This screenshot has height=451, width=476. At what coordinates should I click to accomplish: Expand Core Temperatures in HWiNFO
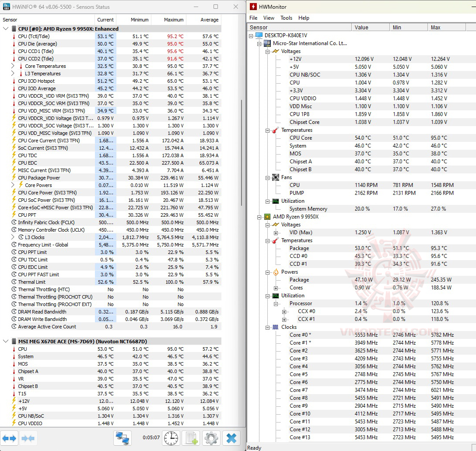[x=12, y=66]
